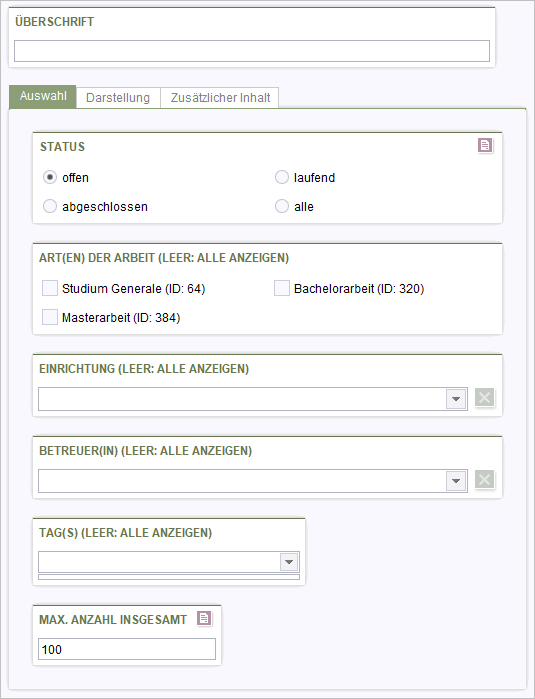Clear the Betreuer(in) selection with X icon
535x699 pixels.
pyautogui.click(x=485, y=479)
